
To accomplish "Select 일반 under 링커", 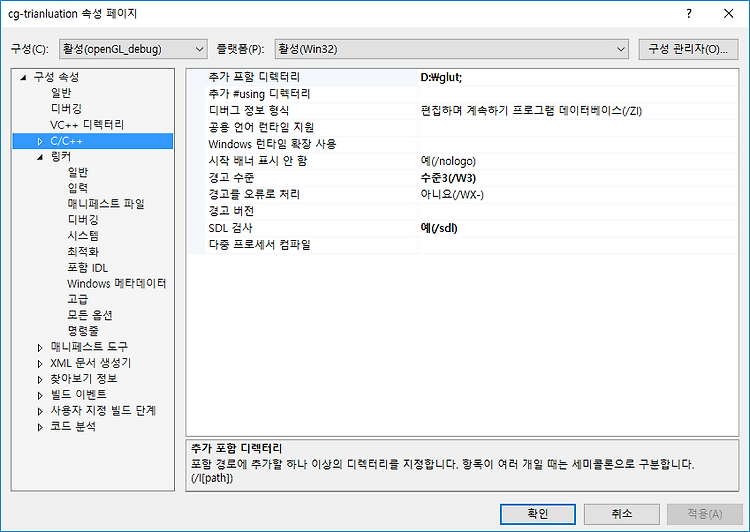I will pyautogui.click(x=77, y=172).
